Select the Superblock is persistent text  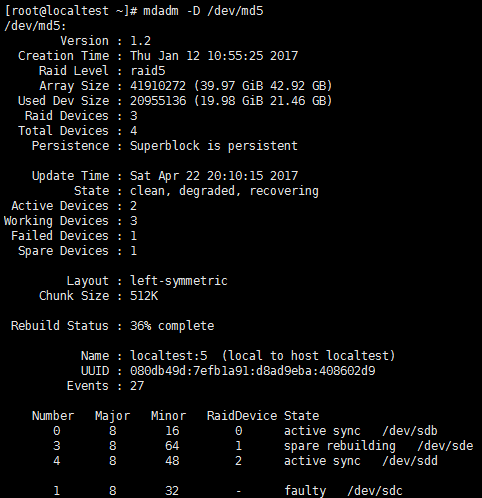click(214, 146)
